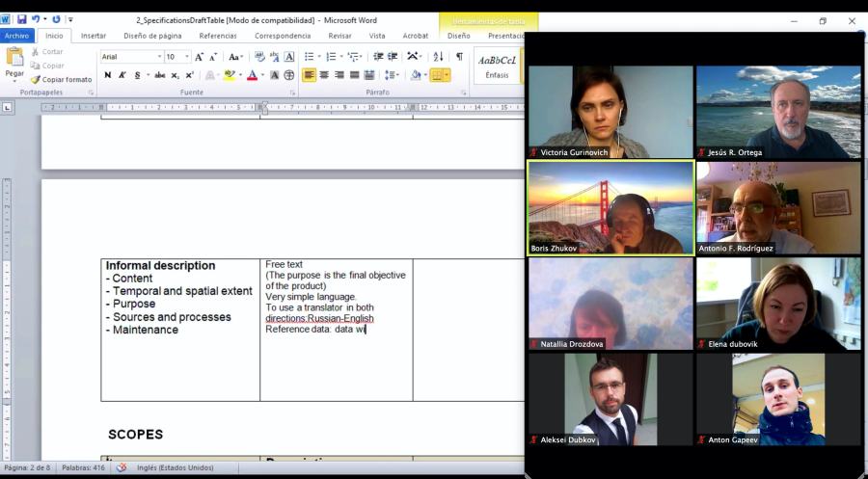Expand the Pegar paste options arrow

point(14,82)
